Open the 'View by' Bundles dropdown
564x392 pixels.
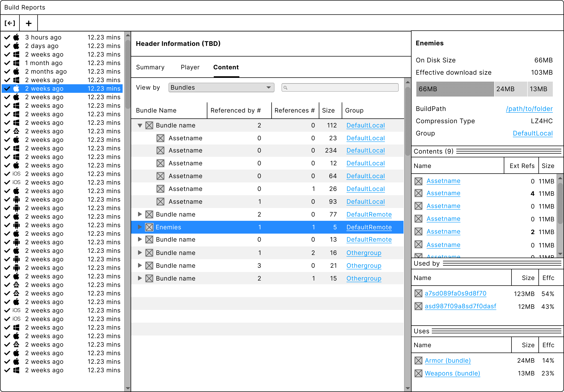pyautogui.click(x=221, y=87)
